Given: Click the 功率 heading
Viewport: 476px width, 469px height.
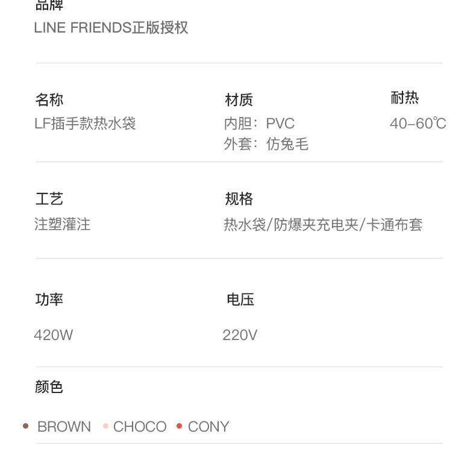Looking at the screenshot, I should [49, 300].
